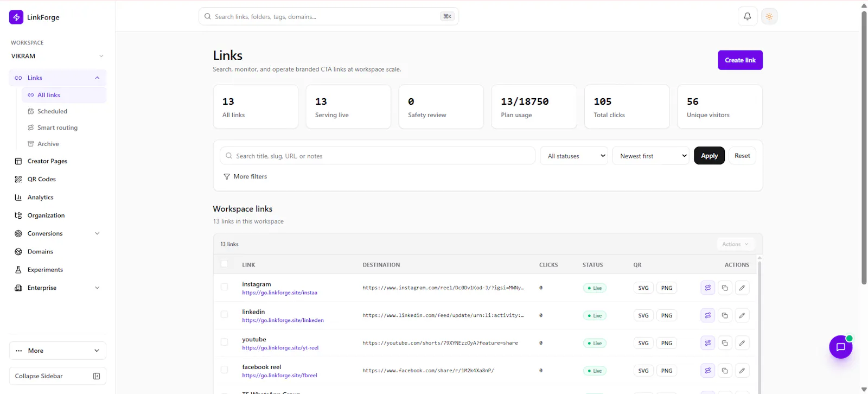The width and height of the screenshot is (868, 394).
Task: Reset the link filters
Action: tap(742, 156)
